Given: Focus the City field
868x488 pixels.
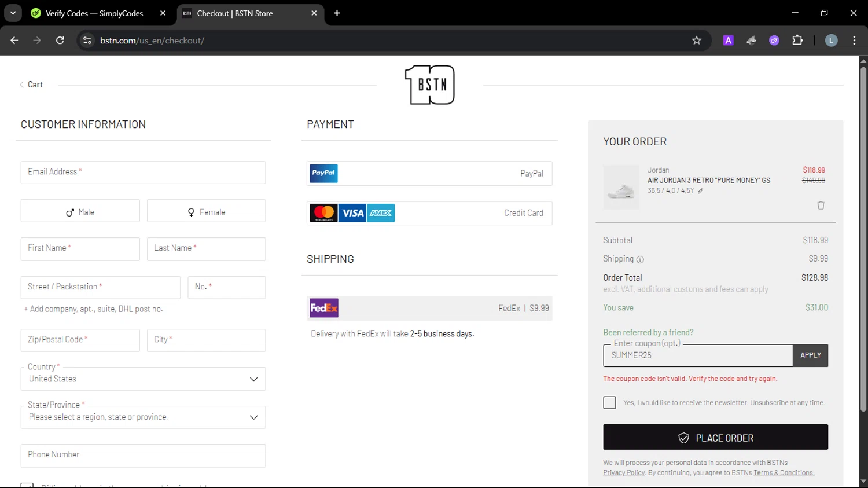Looking at the screenshot, I should 206,340.
